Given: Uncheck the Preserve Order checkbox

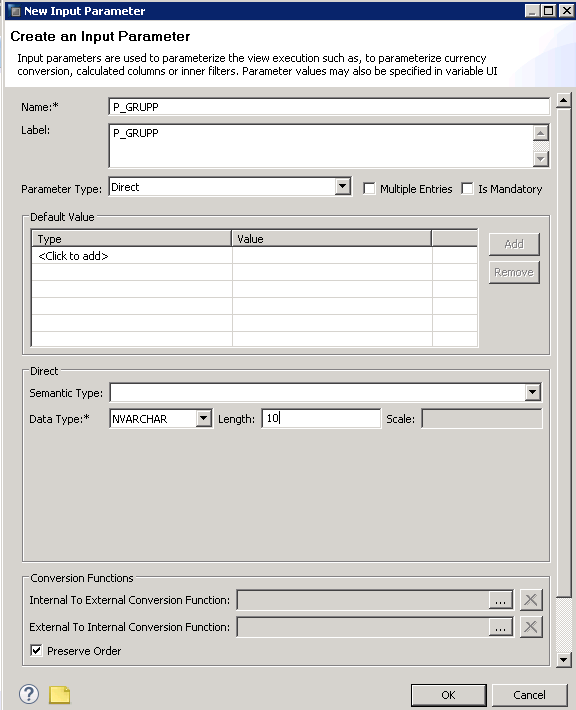Looking at the screenshot, I should [x=36, y=651].
